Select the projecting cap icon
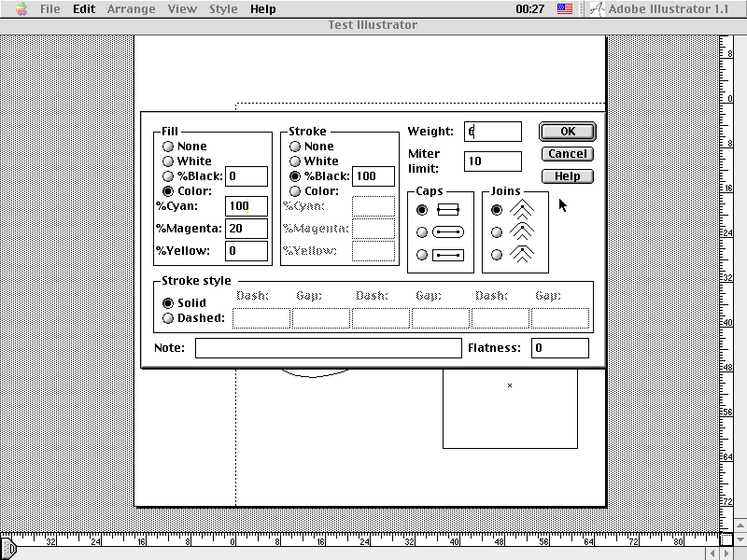The width and height of the screenshot is (747, 560). click(x=448, y=255)
